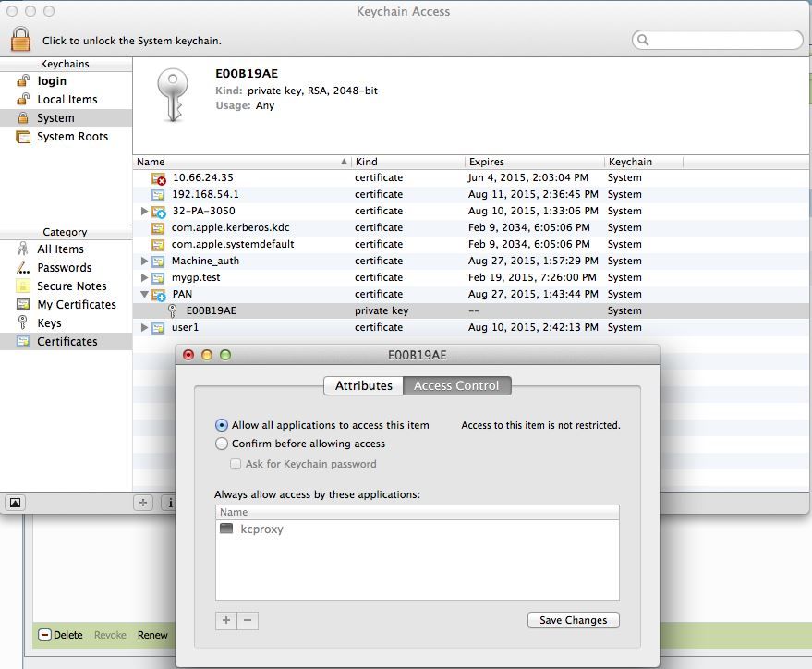Select the Local Items keychain

click(x=67, y=100)
